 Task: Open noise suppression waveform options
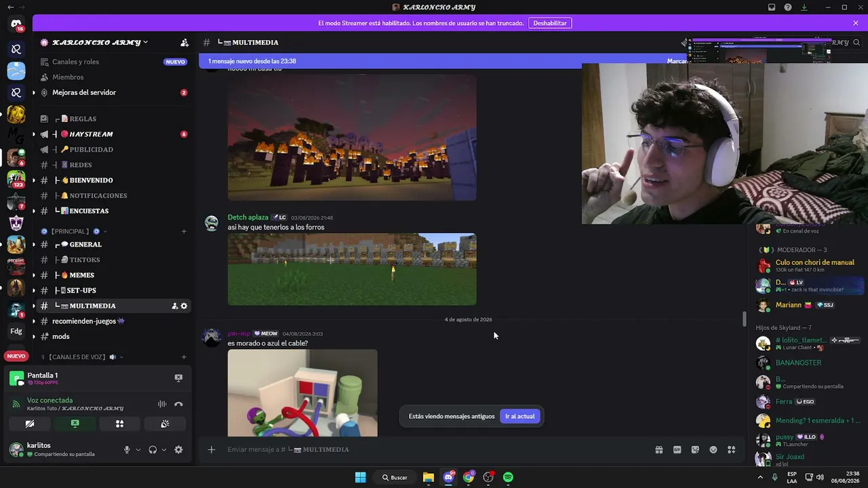click(162, 404)
